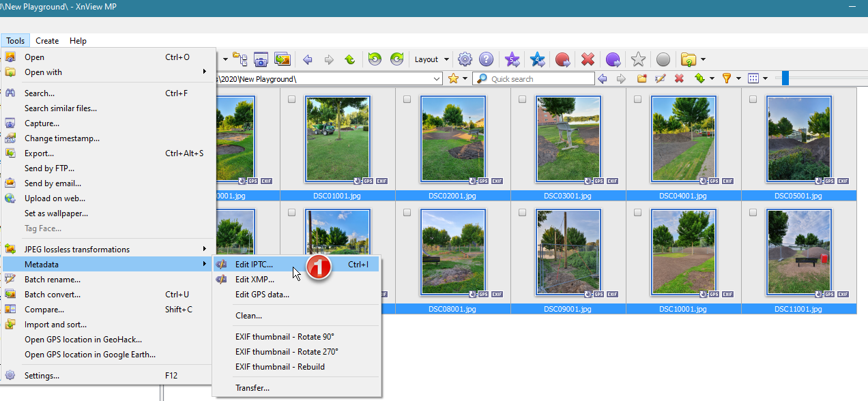Click the blue 4-star rating icon
Image resolution: width=868 pixels, height=401 pixels.
(538, 59)
